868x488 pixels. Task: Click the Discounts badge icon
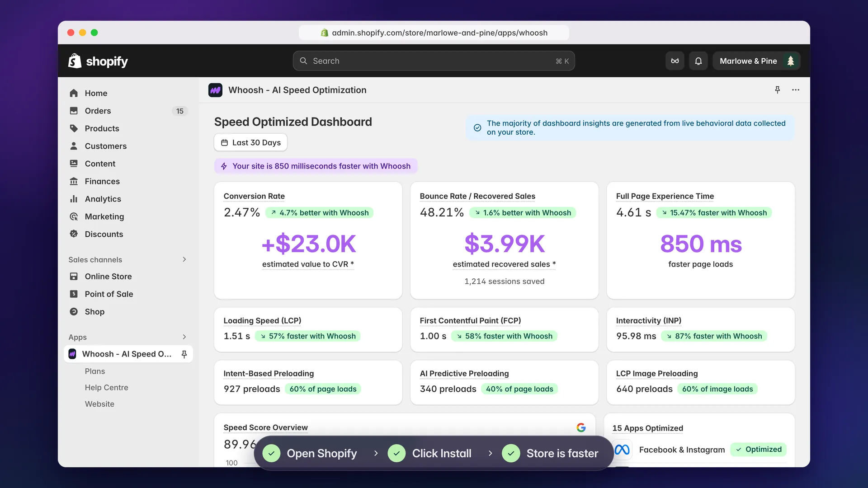(74, 234)
